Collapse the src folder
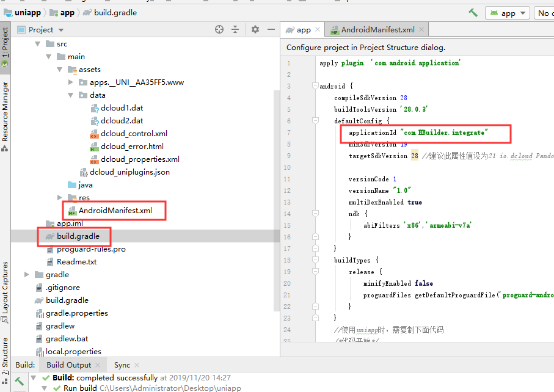 pos(37,44)
